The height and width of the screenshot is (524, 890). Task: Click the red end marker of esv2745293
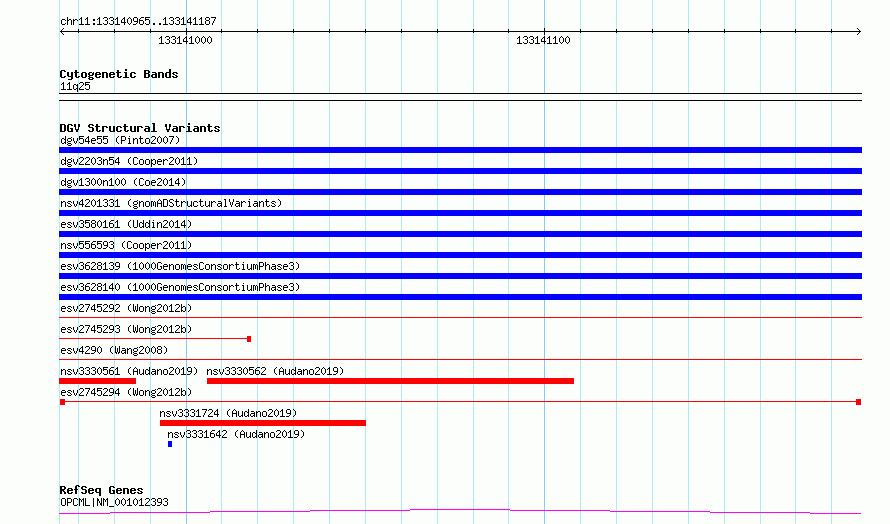point(249,339)
